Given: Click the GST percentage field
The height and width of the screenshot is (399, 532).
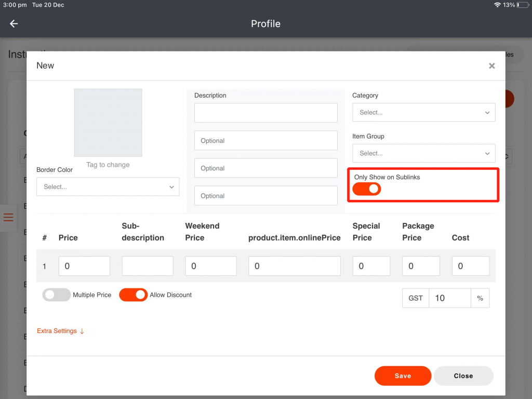Looking at the screenshot, I should 449,298.
